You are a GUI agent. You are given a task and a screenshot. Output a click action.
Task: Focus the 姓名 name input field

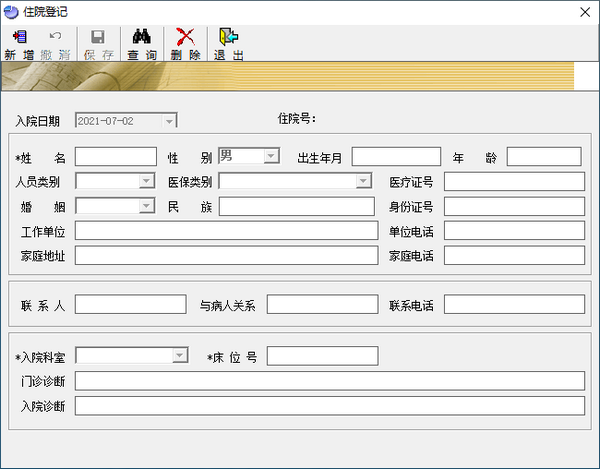point(116,156)
